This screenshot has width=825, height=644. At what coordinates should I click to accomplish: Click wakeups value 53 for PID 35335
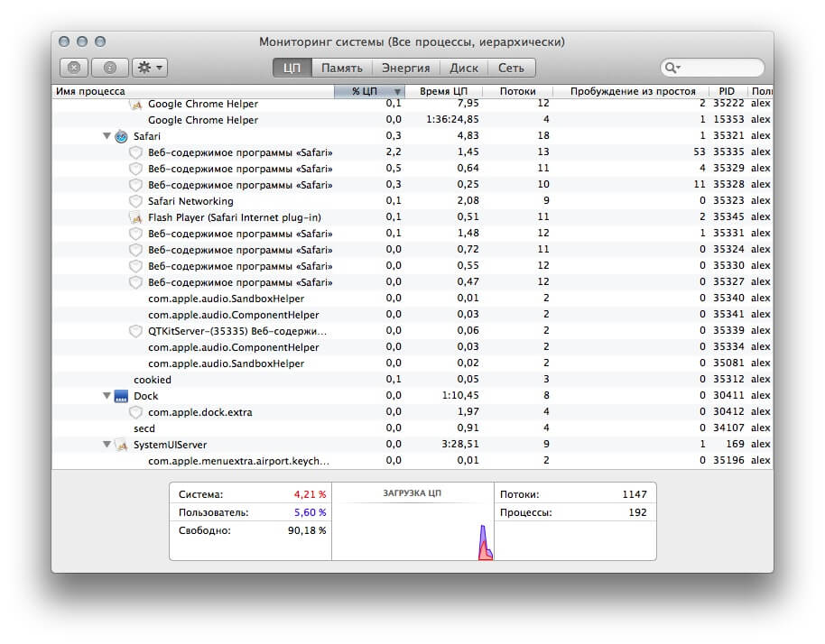tap(700, 152)
